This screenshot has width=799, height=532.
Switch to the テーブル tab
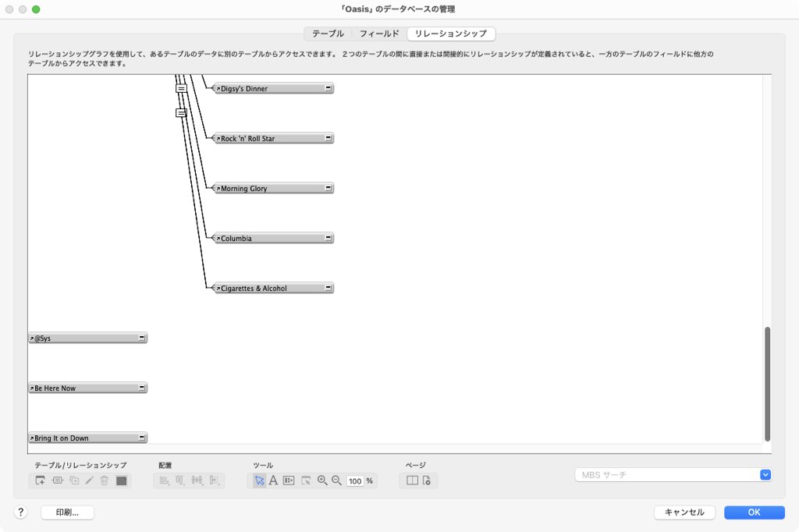(x=328, y=34)
